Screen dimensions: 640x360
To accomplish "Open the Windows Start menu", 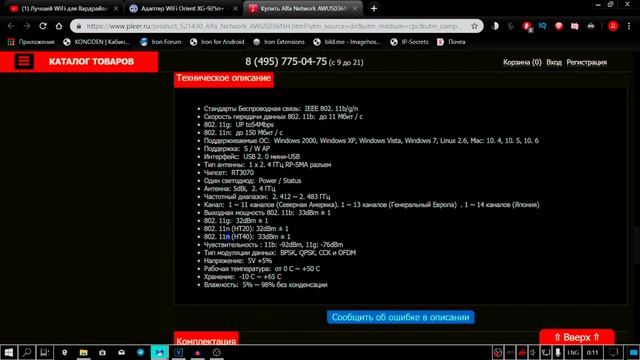I will click(x=9, y=352).
